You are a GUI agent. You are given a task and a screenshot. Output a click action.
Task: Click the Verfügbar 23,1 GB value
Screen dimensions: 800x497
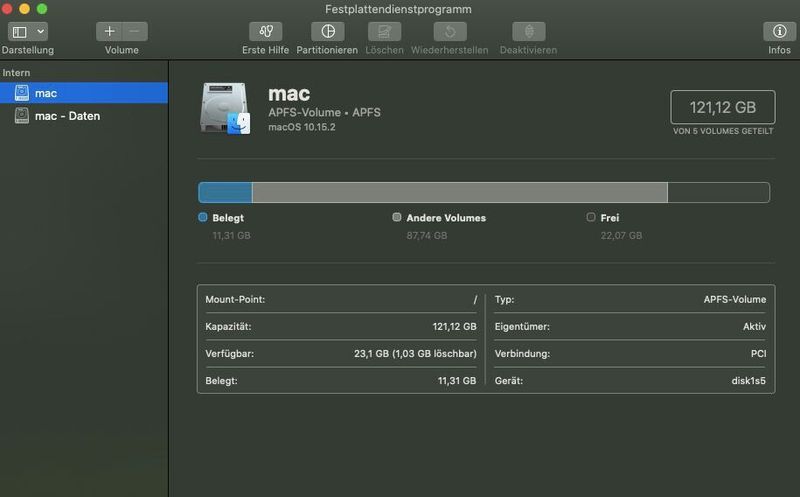[x=415, y=354]
